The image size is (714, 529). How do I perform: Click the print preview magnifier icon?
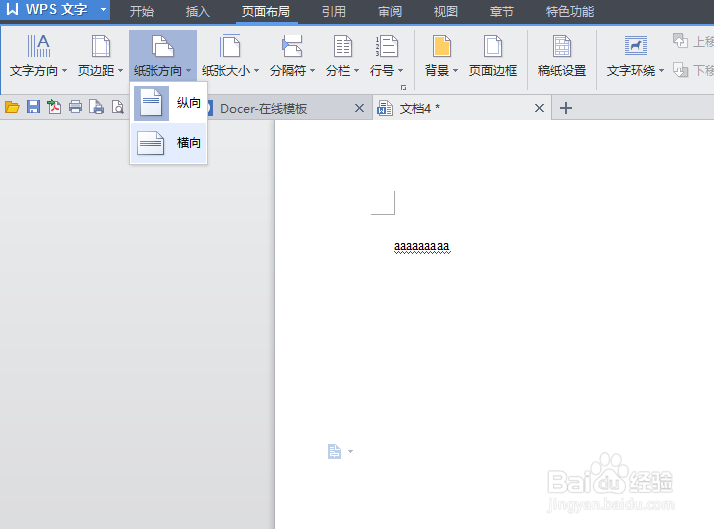[117, 107]
